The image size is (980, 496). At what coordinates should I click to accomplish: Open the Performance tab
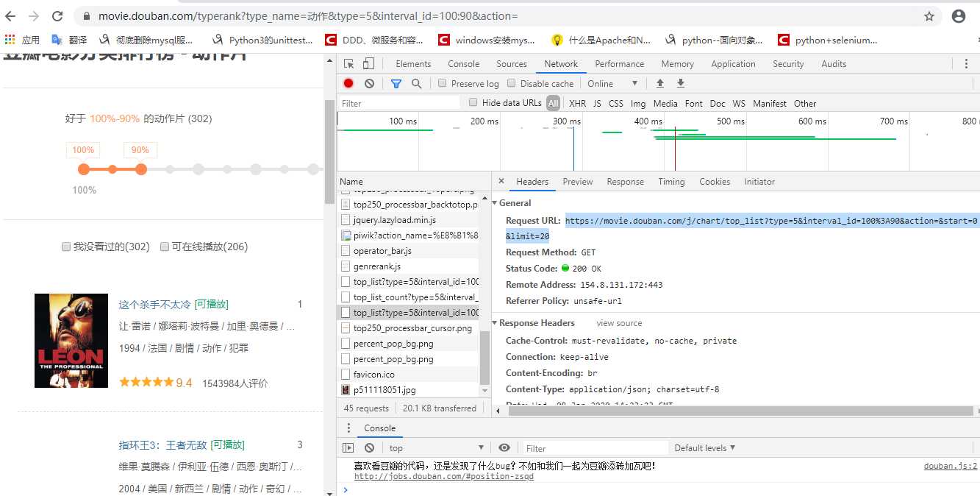(x=620, y=64)
